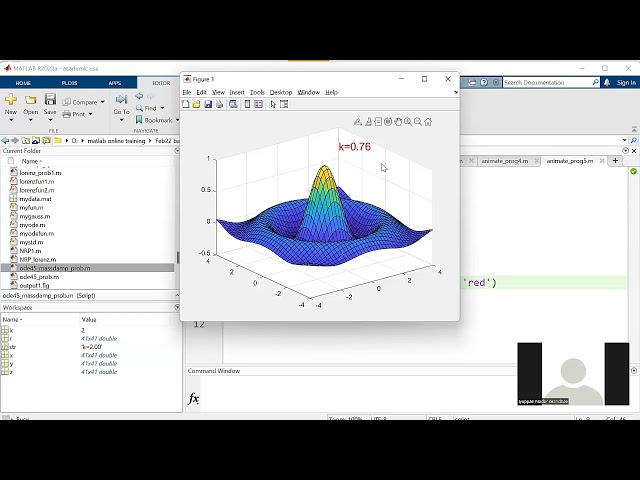The width and height of the screenshot is (640, 480).
Task: Expand the file details panel arrow
Action: (x=177, y=295)
